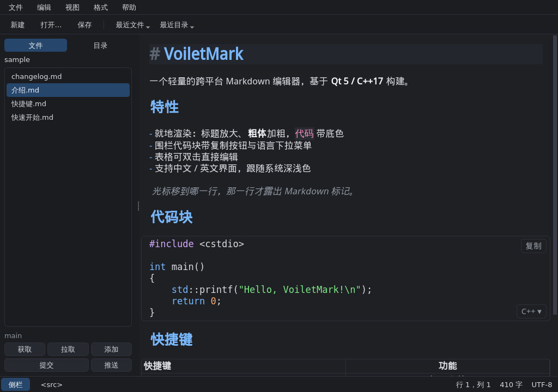558x392 pixels.
Task: Select changelog.md in the file list
Action: (68, 76)
